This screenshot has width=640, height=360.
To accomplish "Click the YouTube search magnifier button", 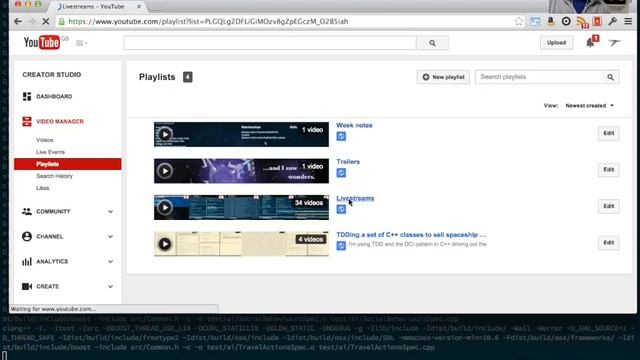I will (432, 43).
